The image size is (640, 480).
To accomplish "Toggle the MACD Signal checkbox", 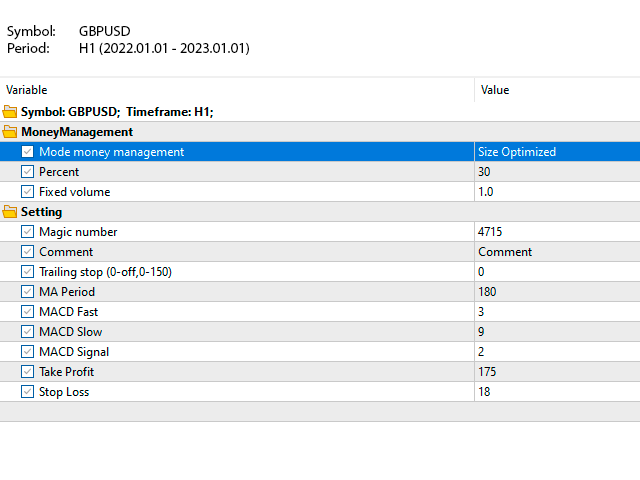I will point(27,351).
